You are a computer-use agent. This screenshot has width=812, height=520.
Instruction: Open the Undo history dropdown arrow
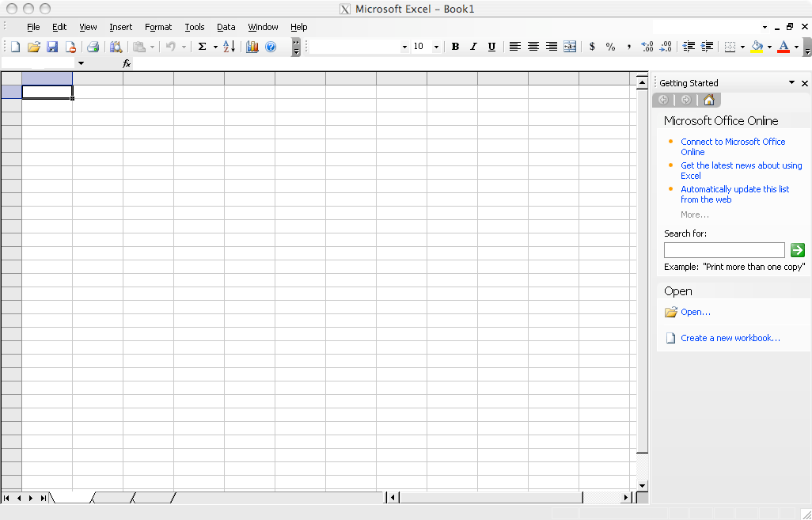(x=184, y=47)
